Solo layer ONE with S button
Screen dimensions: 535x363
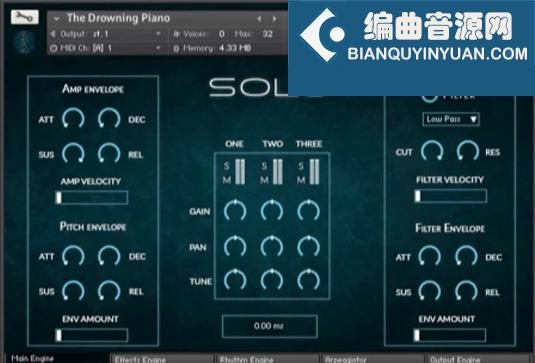click(x=227, y=166)
